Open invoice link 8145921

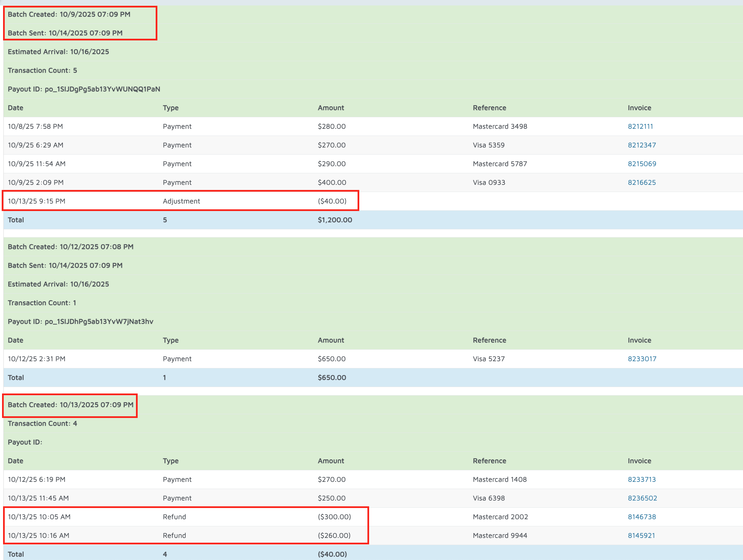pyautogui.click(x=641, y=536)
